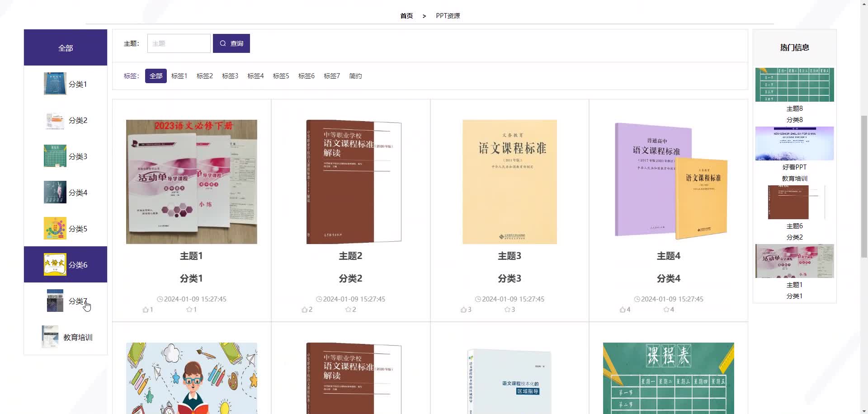Click the 教育培训 sidebar category icon
The height and width of the screenshot is (414, 868).
(50, 337)
